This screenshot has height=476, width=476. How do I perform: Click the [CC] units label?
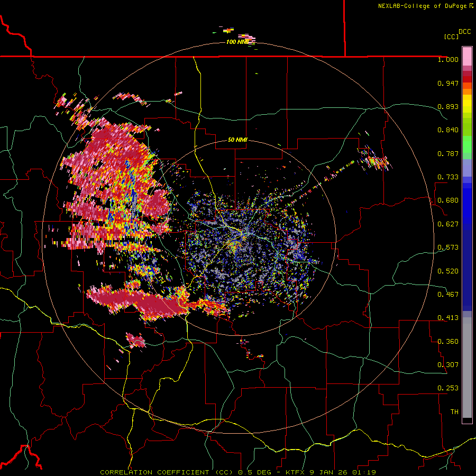point(451,36)
